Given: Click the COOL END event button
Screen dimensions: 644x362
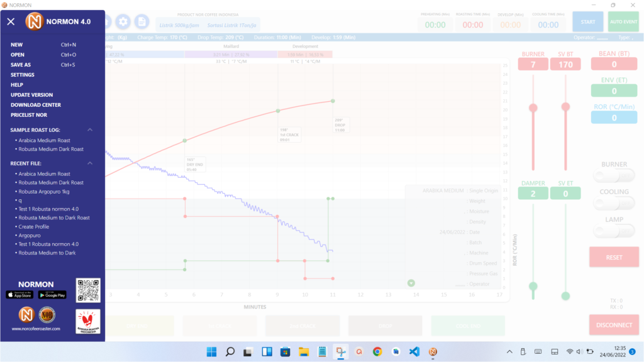Looking at the screenshot, I should 468,326.
